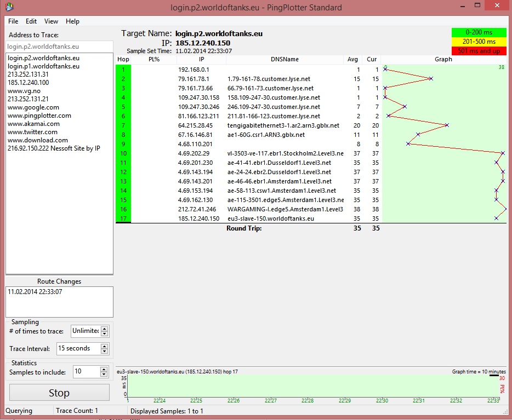Select 213.252.131.31 in the address list
Screen dimensions: 512x420
(28, 74)
